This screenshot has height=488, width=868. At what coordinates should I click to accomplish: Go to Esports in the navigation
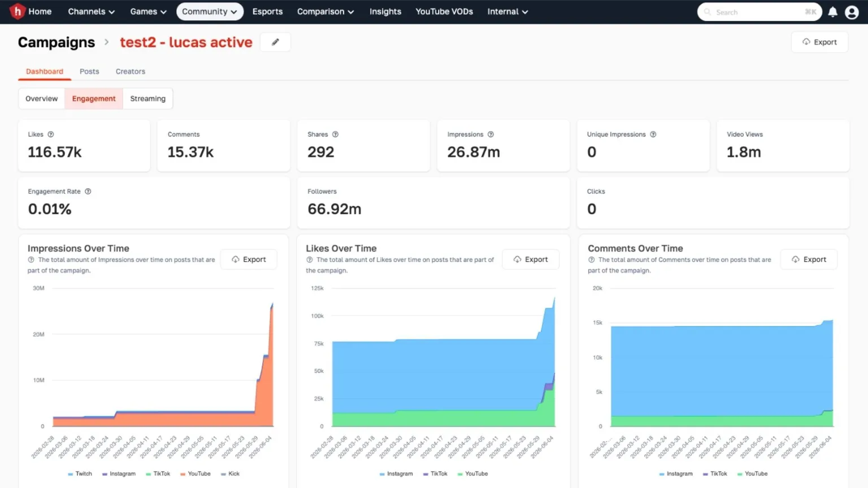(x=267, y=11)
